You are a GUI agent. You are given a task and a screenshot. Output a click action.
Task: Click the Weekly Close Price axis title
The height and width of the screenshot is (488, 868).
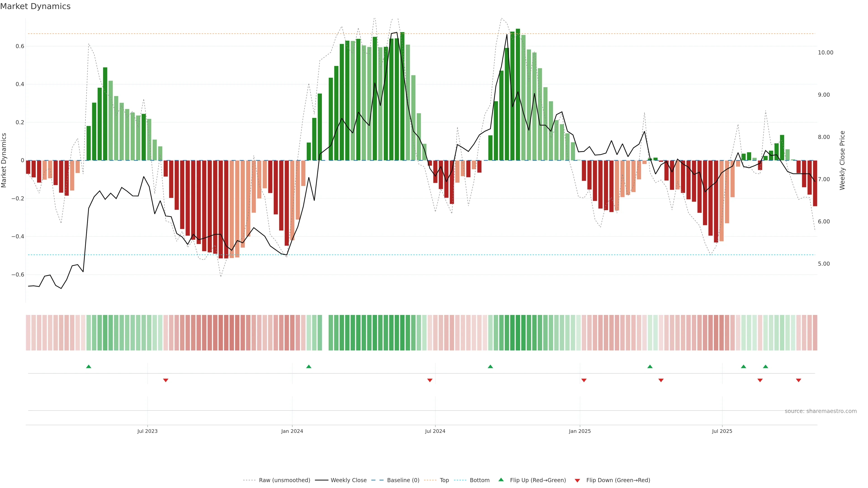pyautogui.click(x=842, y=160)
